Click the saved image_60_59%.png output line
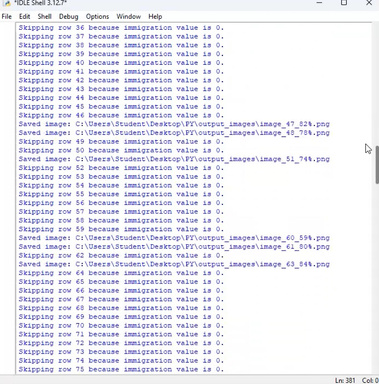Image resolution: width=379 pixels, height=384 pixels. click(174, 238)
